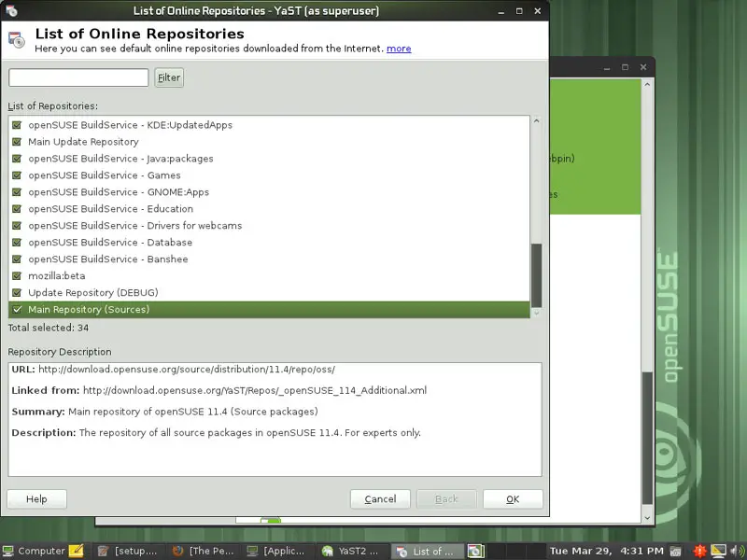Launch the sticky notes icon on the taskbar
The height and width of the screenshot is (560, 747).
pyautogui.click(x=77, y=551)
